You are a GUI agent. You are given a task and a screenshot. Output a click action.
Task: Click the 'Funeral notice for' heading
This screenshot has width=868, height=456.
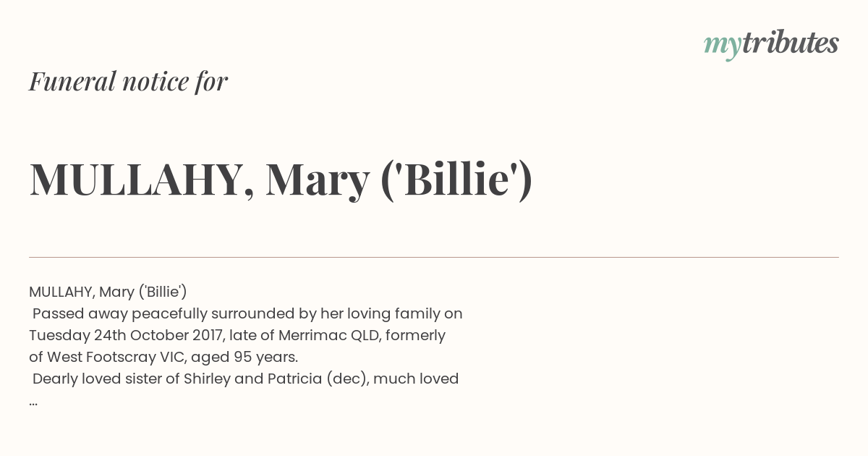[128, 81]
